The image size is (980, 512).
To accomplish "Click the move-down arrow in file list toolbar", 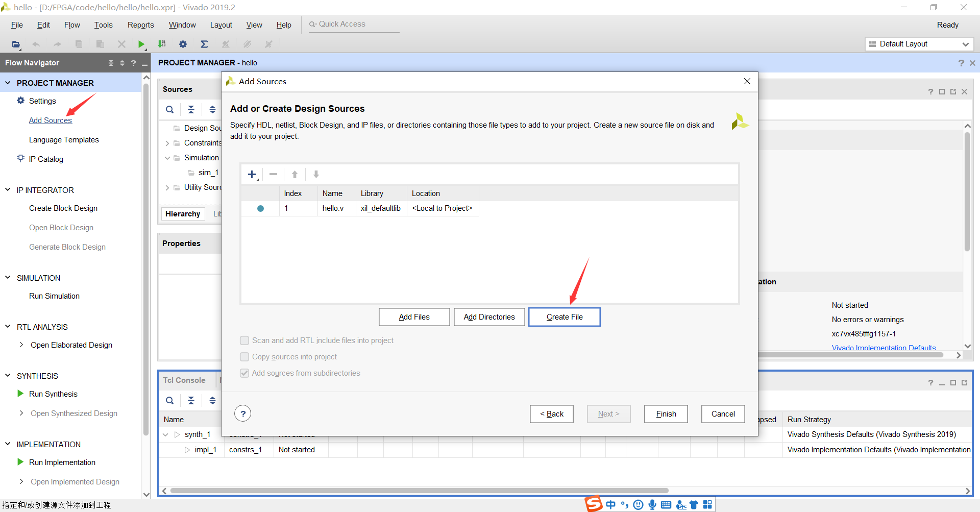I will pos(316,175).
